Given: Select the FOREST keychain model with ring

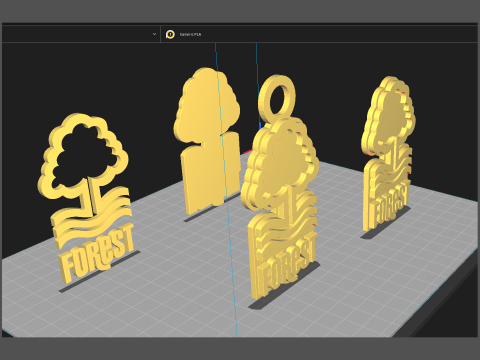Looking at the screenshot, I should (x=280, y=187).
